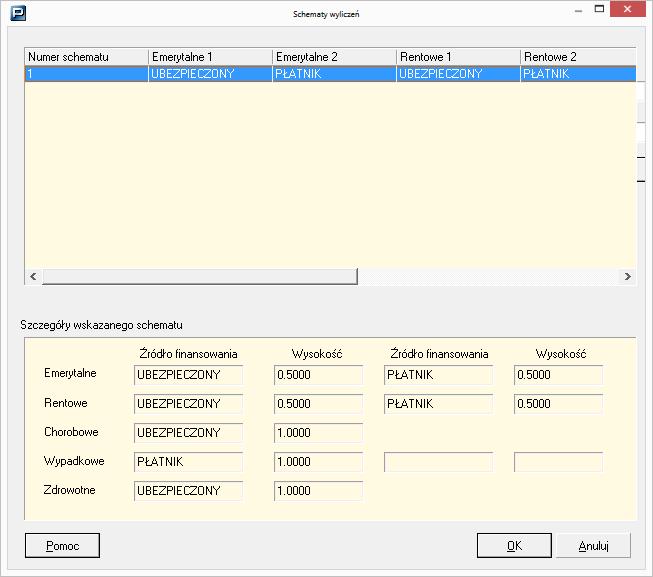Click the Wypadkowe row label
653x577 pixels.
tap(74, 461)
